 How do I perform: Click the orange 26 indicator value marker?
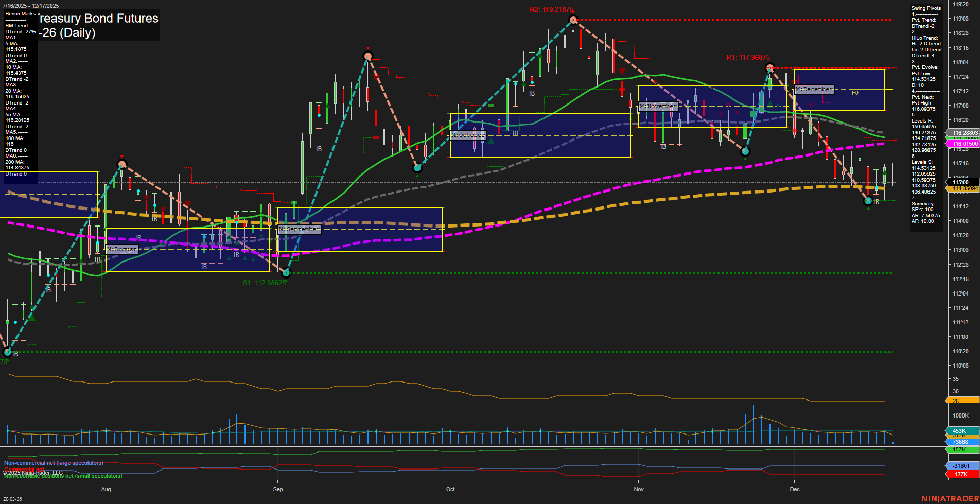(x=961, y=401)
